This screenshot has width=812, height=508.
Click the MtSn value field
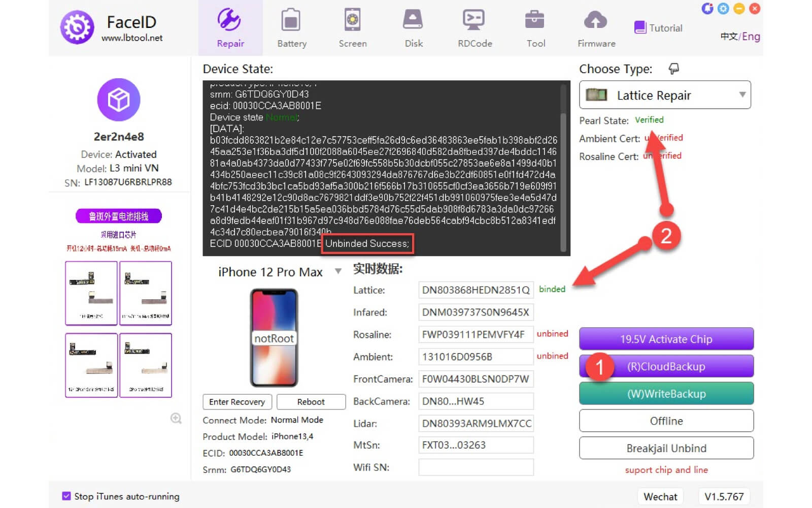tap(476, 445)
